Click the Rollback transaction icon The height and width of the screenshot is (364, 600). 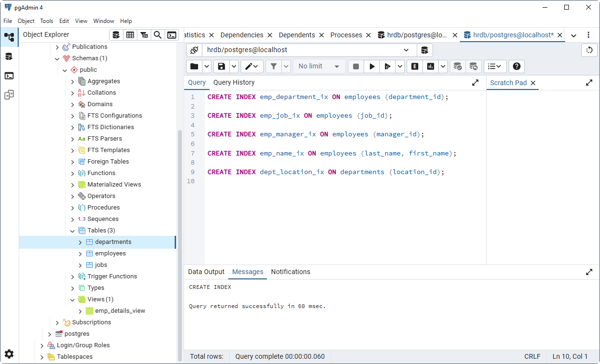coord(473,66)
